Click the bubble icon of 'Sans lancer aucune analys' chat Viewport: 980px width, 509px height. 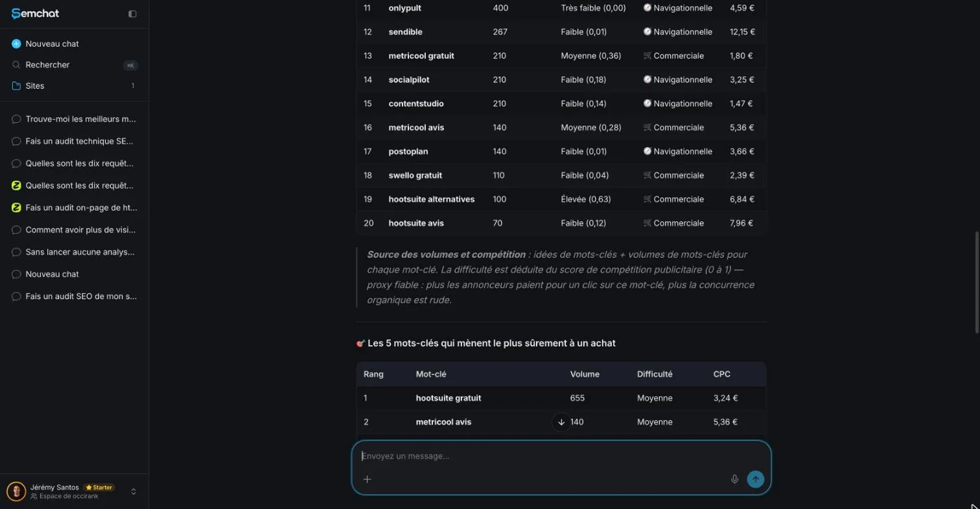[17, 252]
